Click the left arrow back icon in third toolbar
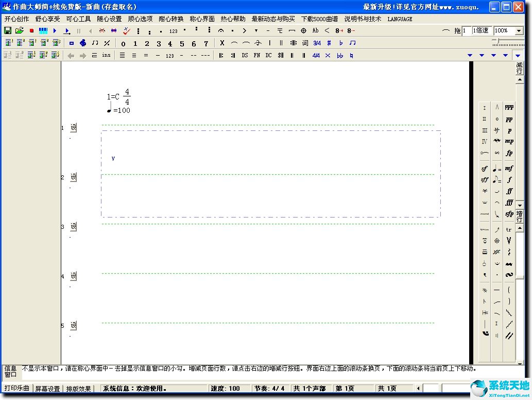Viewport: 532px width, 400px height. (x=71, y=55)
